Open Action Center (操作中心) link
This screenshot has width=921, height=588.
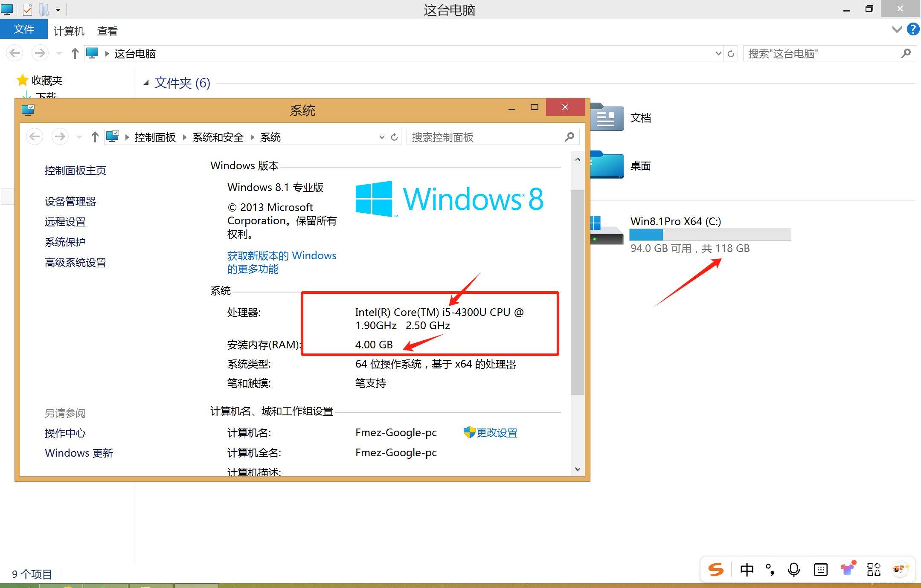tap(65, 433)
